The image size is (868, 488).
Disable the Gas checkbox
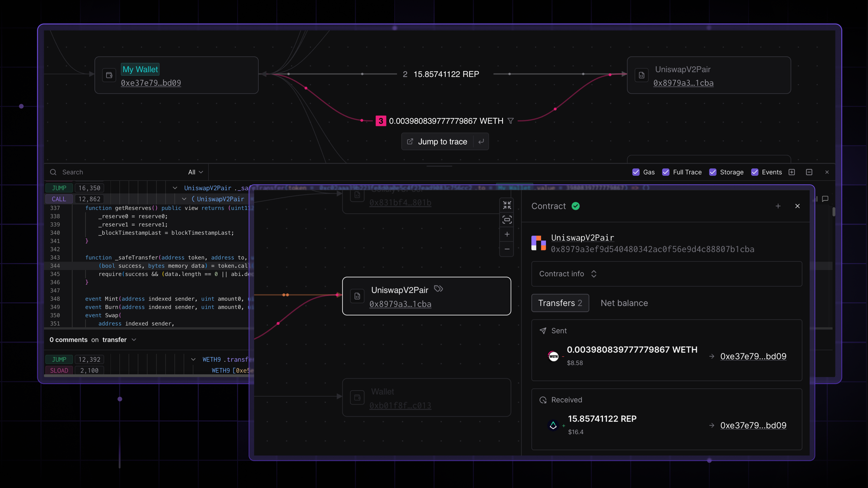636,172
